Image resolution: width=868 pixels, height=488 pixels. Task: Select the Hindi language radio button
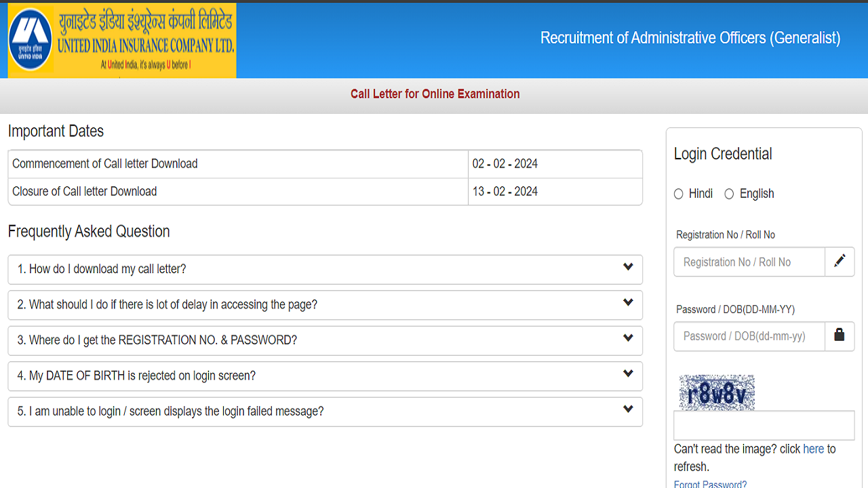[x=679, y=194]
